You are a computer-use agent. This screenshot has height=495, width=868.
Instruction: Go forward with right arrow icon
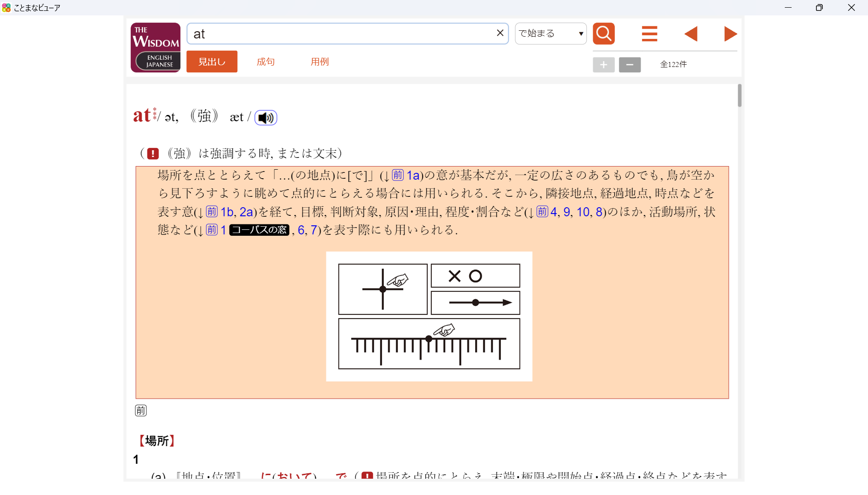730,33
